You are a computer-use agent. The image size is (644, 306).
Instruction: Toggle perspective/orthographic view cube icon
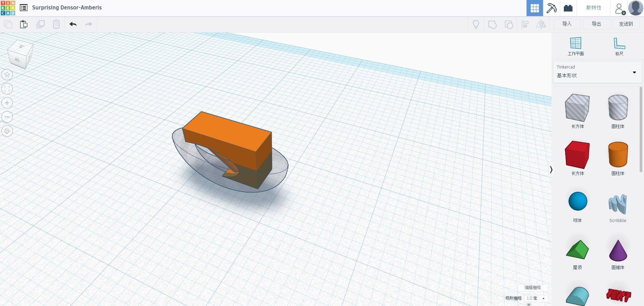coord(7,131)
